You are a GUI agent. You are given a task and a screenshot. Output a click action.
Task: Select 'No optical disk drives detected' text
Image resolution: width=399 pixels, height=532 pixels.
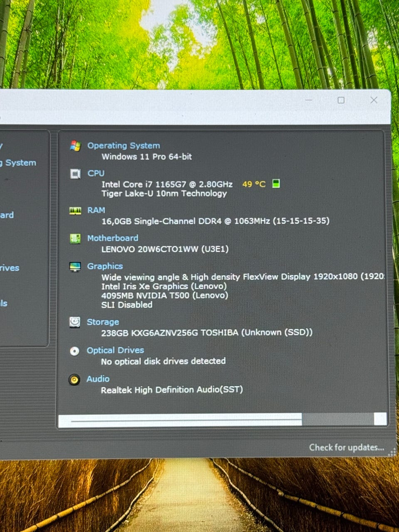[163, 361]
